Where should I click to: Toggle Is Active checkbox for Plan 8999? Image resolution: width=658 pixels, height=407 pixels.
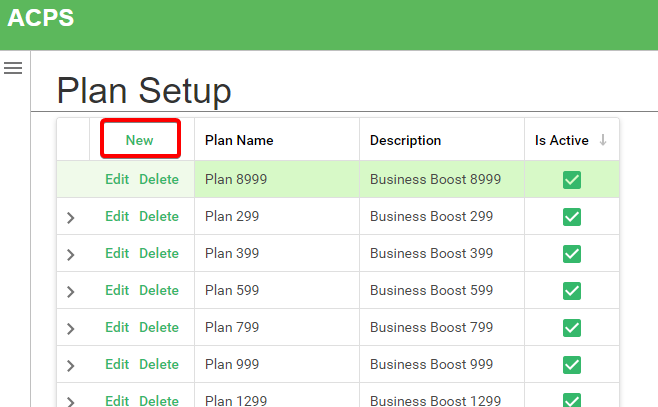(x=572, y=180)
